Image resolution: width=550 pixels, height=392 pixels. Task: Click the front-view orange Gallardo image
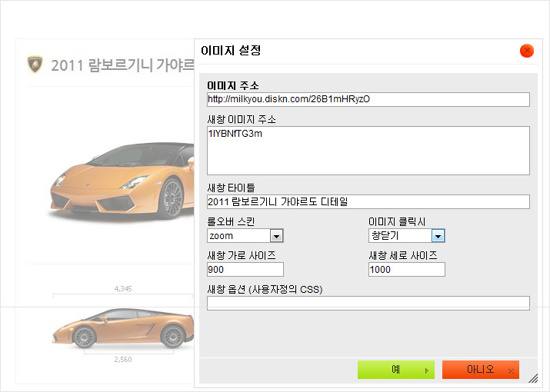click(x=122, y=180)
